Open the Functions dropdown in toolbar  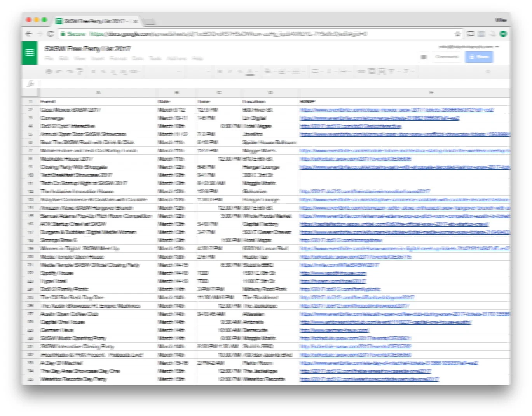(x=407, y=72)
